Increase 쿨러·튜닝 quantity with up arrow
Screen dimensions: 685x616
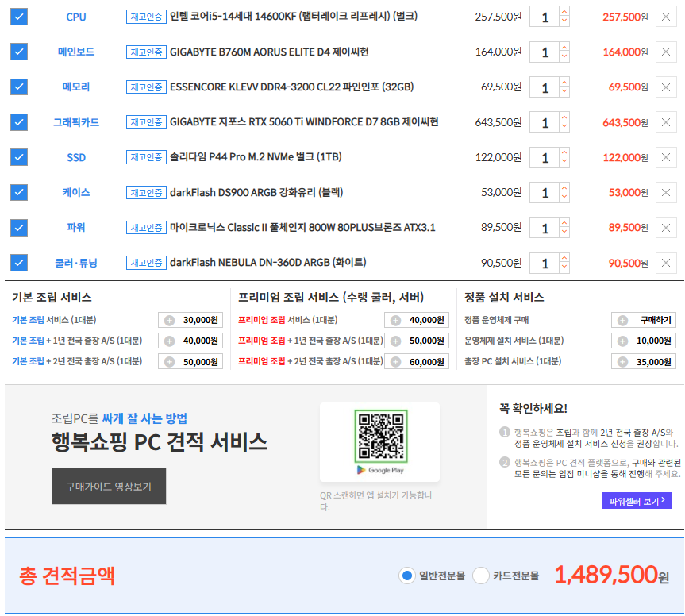click(x=564, y=258)
